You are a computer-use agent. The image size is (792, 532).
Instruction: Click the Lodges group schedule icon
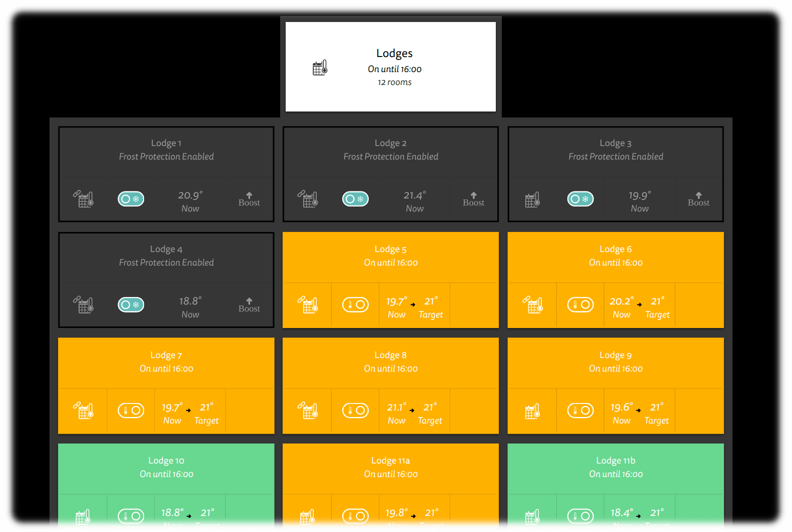pyautogui.click(x=320, y=67)
